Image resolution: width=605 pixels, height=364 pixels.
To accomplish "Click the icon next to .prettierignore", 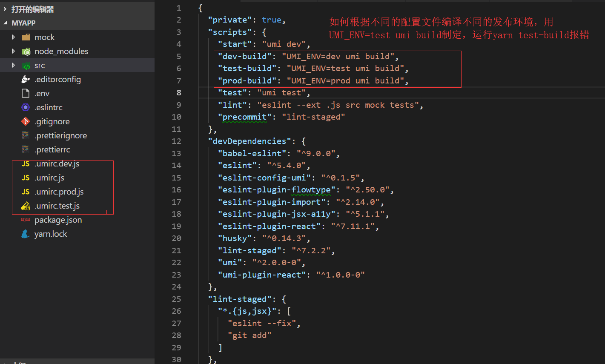I will click(x=26, y=135).
